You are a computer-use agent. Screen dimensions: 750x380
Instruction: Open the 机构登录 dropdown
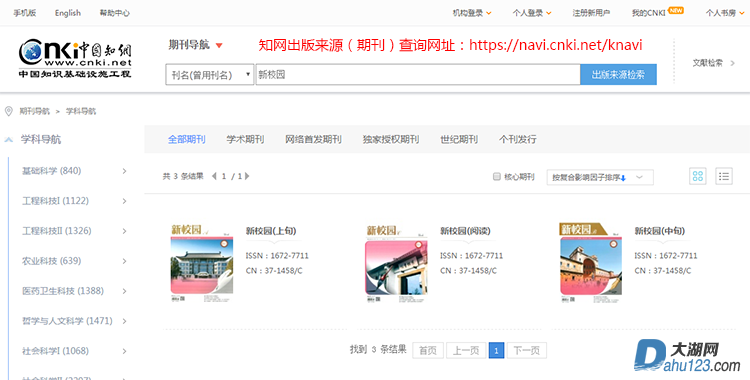(472, 13)
